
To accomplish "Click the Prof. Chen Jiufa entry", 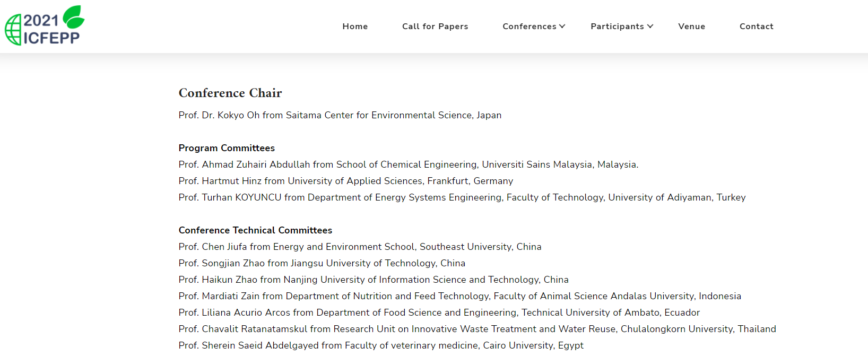I will click(360, 247).
